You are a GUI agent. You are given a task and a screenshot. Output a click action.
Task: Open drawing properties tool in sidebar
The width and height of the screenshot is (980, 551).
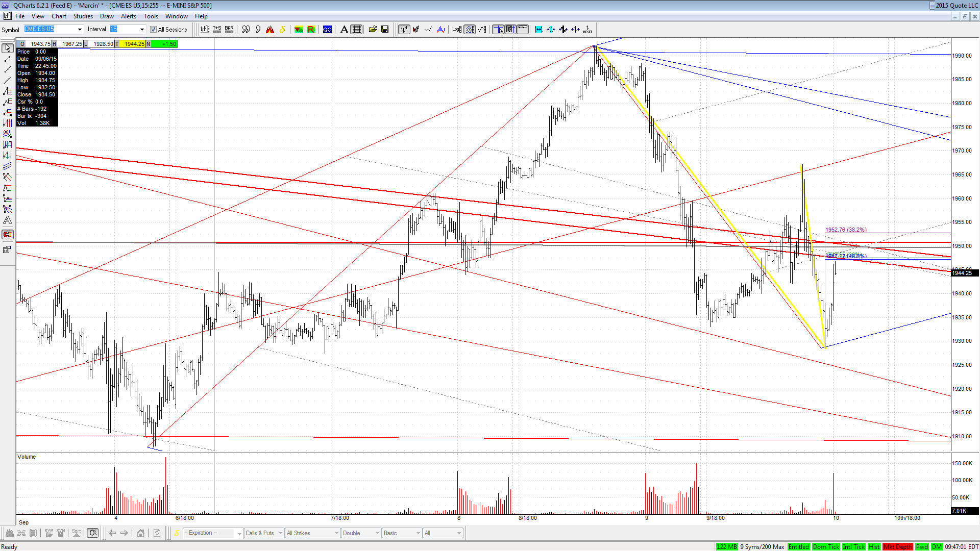(x=7, y=249)
